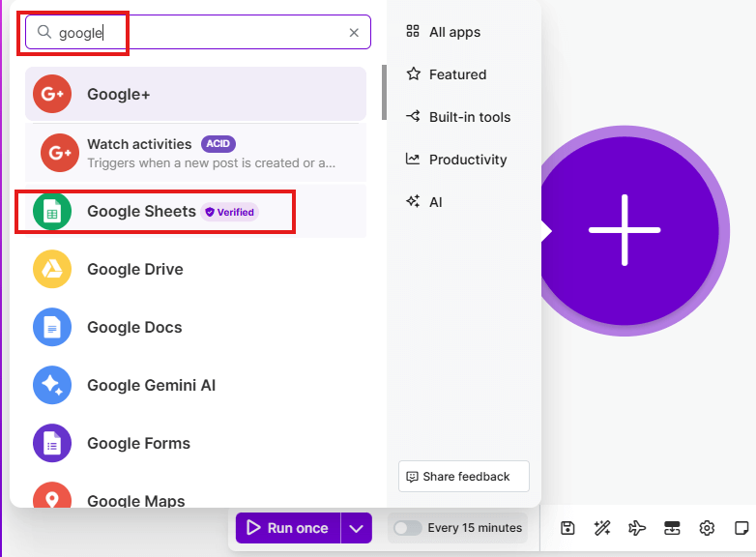Screen dimensions: 756x557
Task: Toggle the scenario scheduling switch
Action: click(407, 528)
